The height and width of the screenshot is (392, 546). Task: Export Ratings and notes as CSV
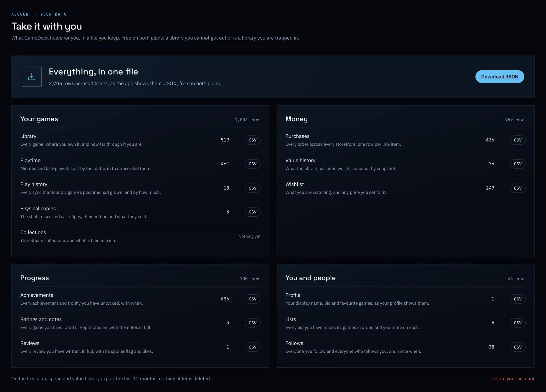[x=252, y=323]
